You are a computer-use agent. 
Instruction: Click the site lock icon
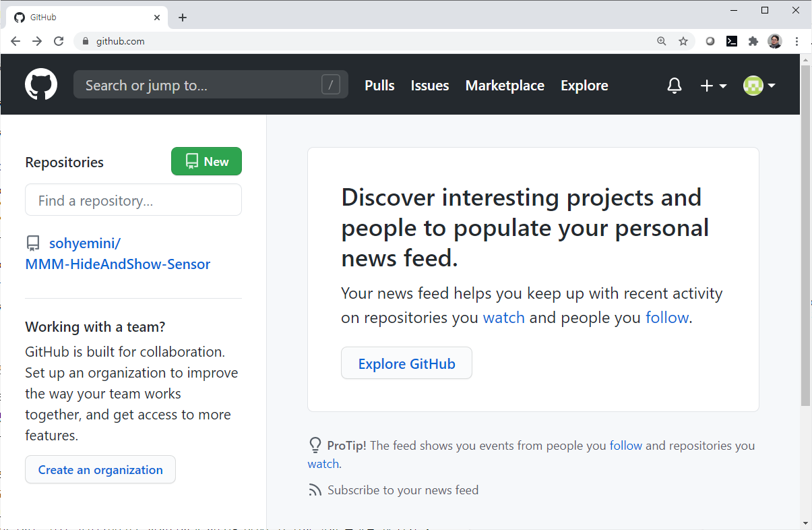[x=85, y=41]
